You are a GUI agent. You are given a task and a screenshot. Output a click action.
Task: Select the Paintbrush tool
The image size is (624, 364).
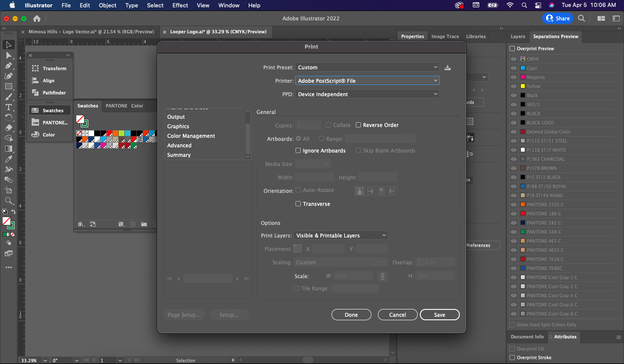click(8, 97)
